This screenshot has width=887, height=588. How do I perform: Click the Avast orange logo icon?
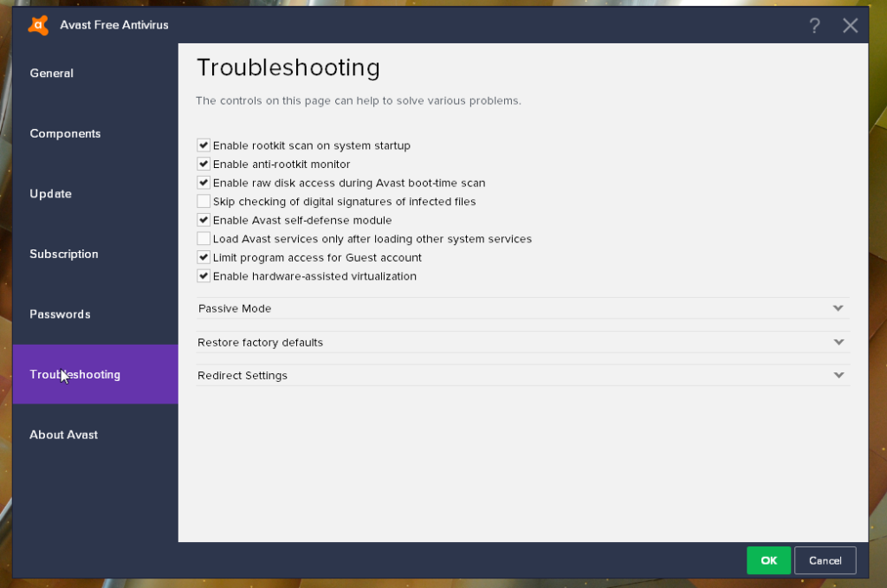point(38,25)
